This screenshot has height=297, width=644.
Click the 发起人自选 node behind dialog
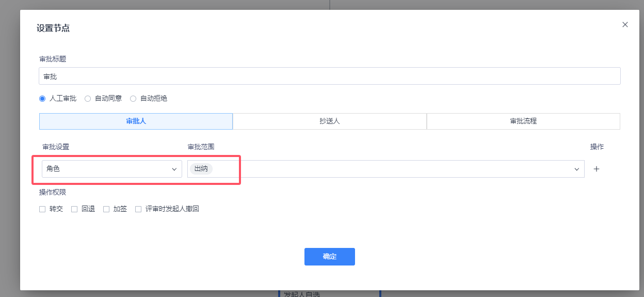click(302, 294)
